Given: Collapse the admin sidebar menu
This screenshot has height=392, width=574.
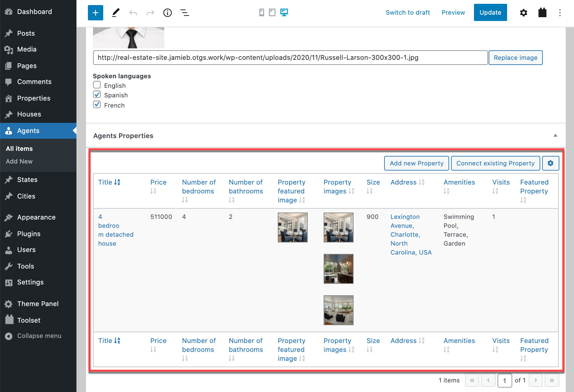Looking at the screenshot, I should point(33,336).
